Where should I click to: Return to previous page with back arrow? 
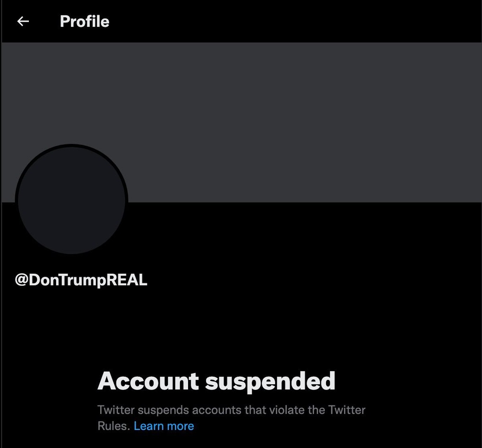coord(23,21)
